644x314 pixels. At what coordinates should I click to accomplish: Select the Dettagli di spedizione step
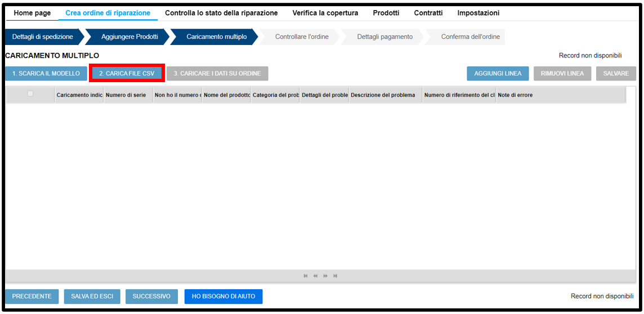pos(43,37)
